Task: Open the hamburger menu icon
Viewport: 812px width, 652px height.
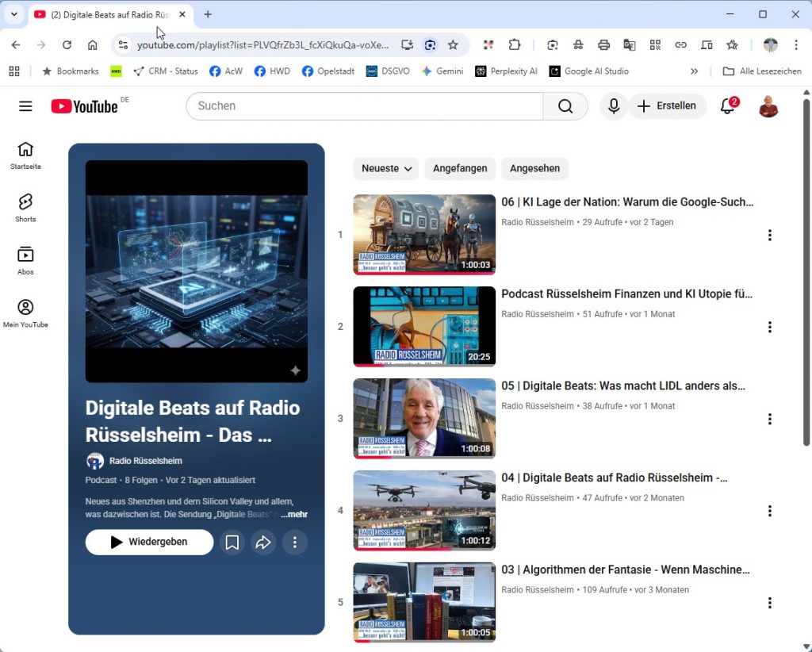Action: (25, 105)
